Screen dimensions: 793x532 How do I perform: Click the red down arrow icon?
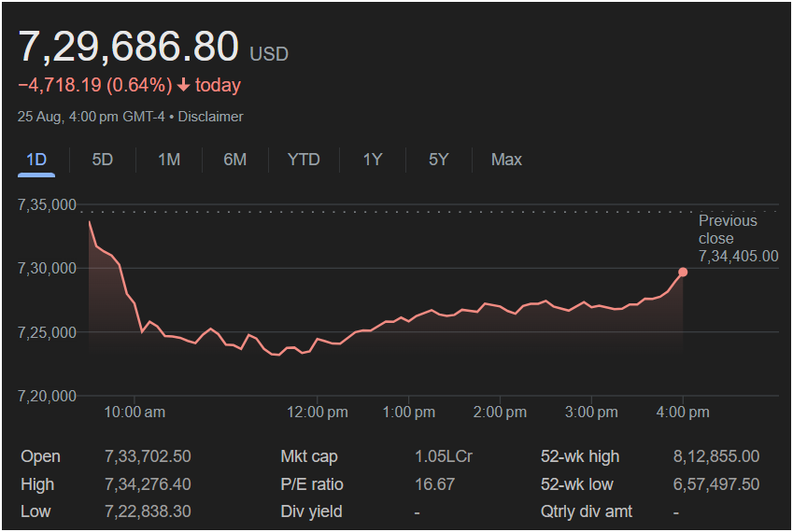[x=183, y=86]
